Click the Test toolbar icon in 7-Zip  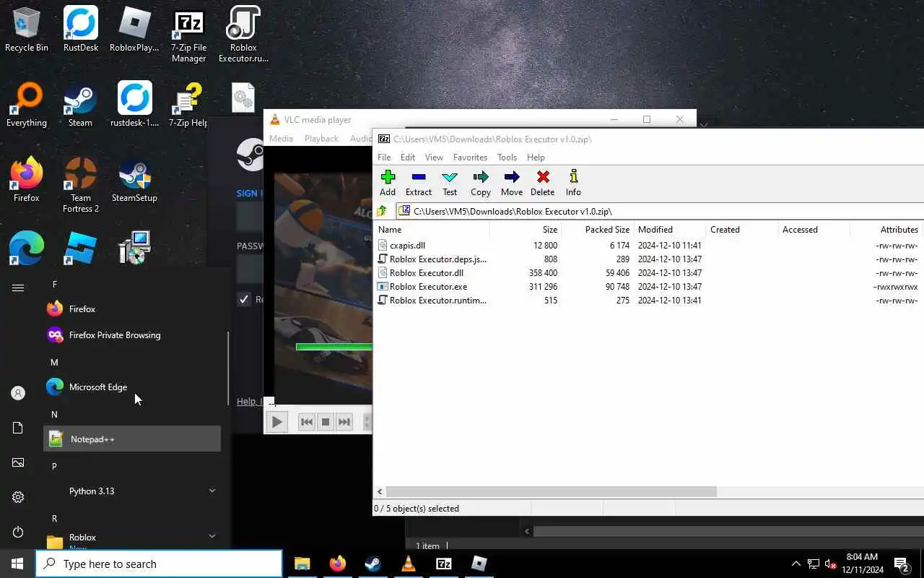[450, 183]
